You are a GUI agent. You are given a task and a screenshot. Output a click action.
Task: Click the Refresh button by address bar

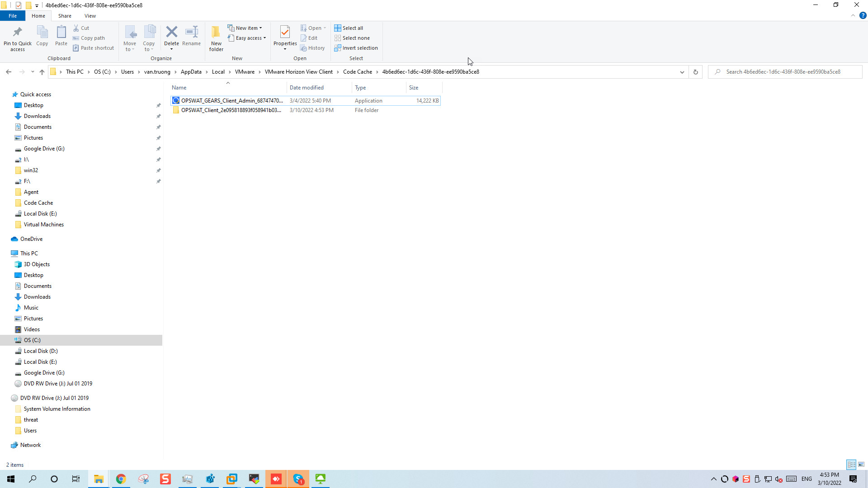[695, 72]
